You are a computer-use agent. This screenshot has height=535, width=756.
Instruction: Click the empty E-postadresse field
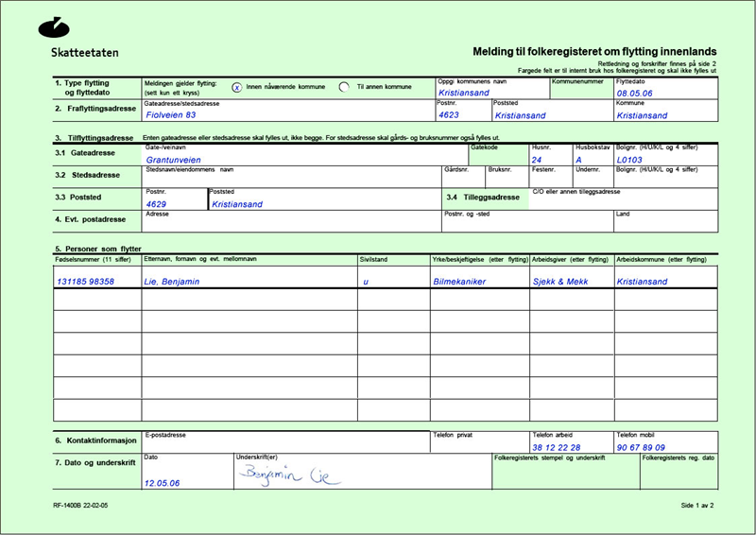pyautogui.click(x=283, y=446)
